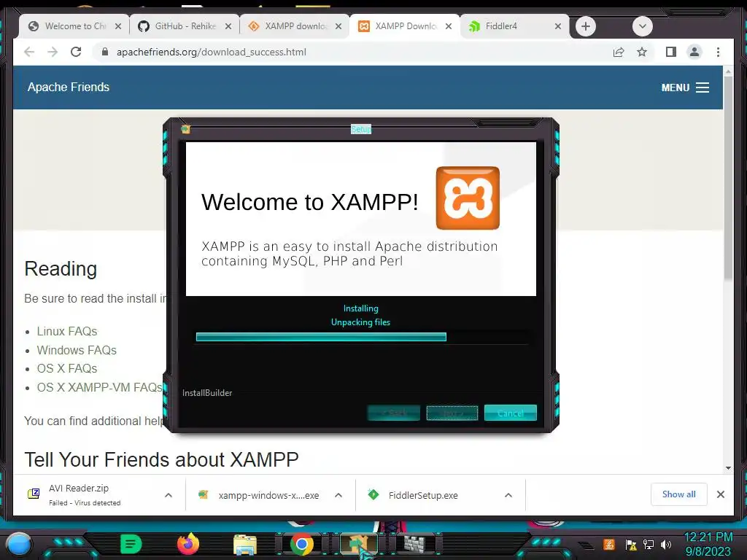The width and height of the screenshot is (747, 560).
Task: Expand xampp-windows exe download options
Action: pyautogui.click(x=338, y=495)
